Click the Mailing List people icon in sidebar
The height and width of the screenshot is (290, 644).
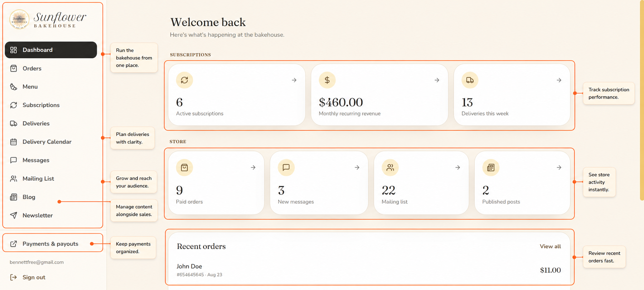point(13,178)
